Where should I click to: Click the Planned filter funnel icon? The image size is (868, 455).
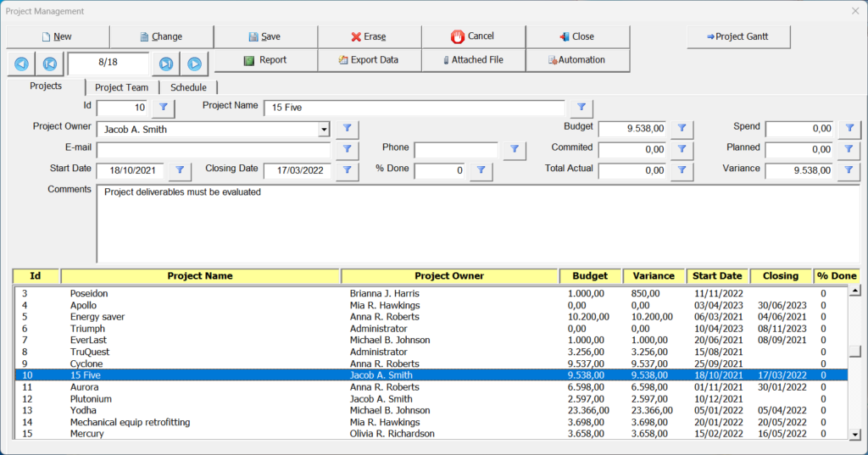click(x=849, y=149)
